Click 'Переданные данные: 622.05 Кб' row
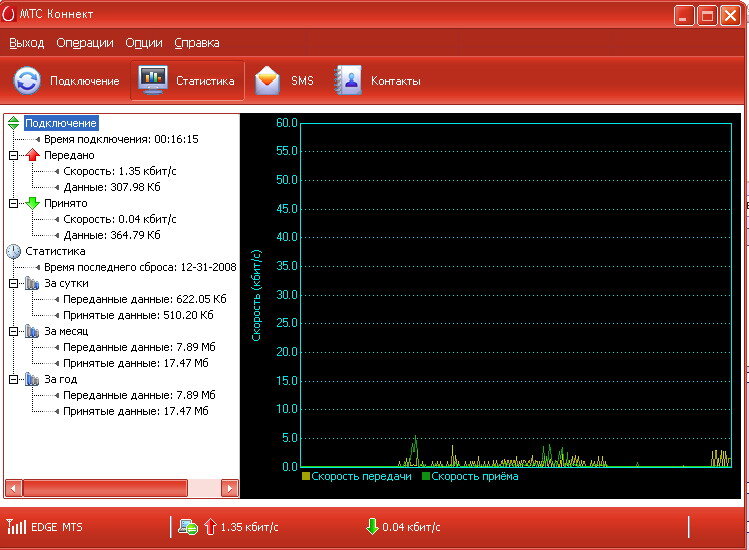The width and height of the screenshot is (749, 550). pyautogui.click(x=145, y=299)
